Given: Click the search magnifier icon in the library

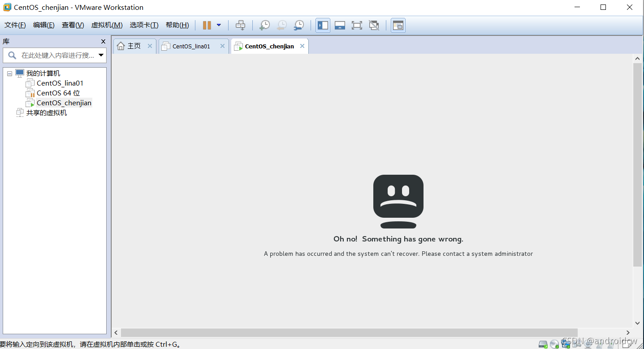Looking at the screenshot, I should pos(12,56).
